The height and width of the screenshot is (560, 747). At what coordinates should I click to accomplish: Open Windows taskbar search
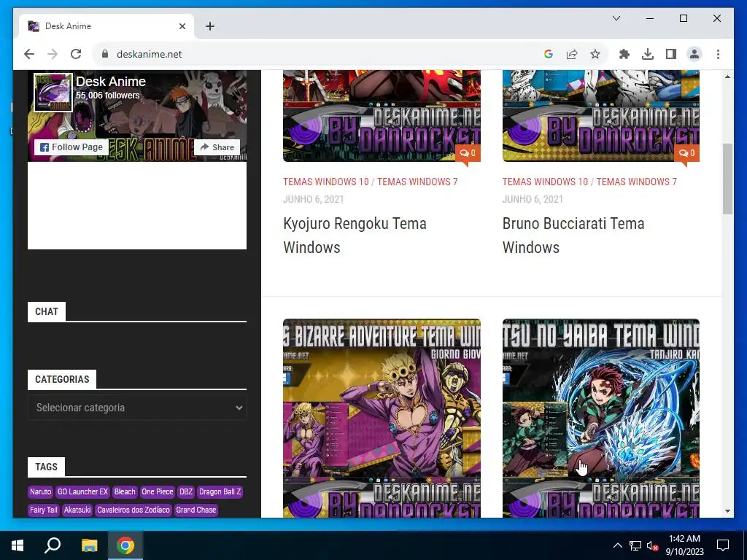coord(53,545)
